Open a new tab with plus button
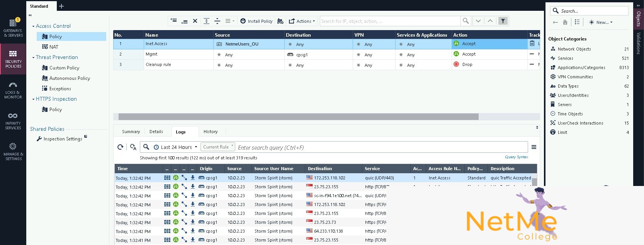 pyautogui.click(x=61, y=6)
